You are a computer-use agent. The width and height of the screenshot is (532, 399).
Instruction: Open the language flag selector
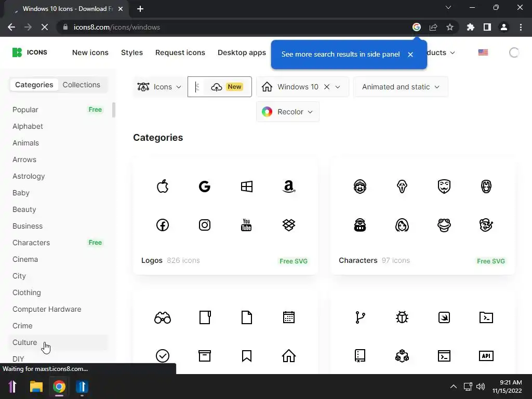pos(483,52)
